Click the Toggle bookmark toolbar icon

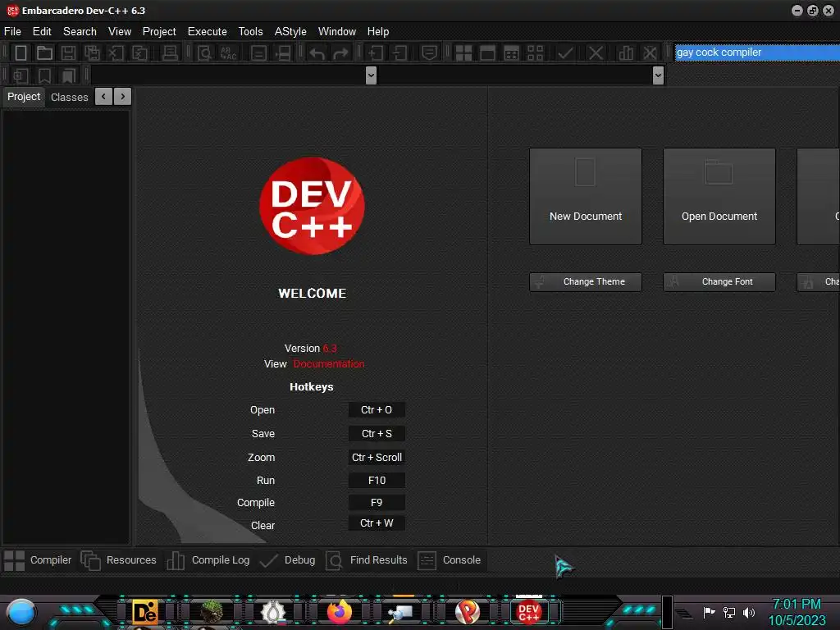[44, 75]
